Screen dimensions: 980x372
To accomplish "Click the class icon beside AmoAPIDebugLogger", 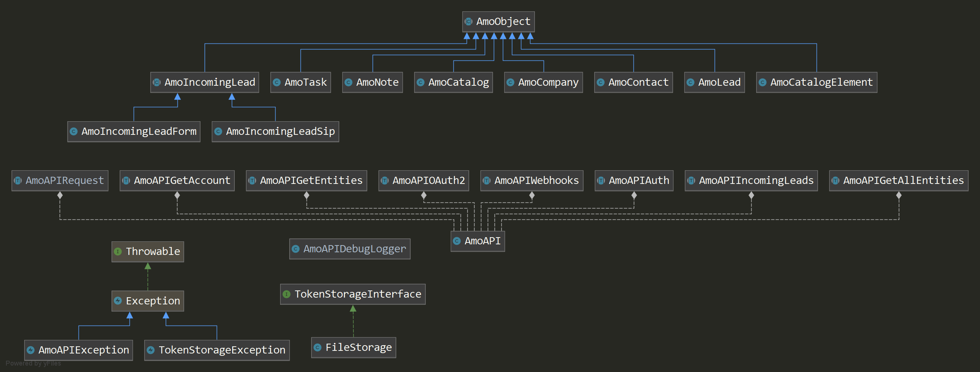I will pos(296,249).
